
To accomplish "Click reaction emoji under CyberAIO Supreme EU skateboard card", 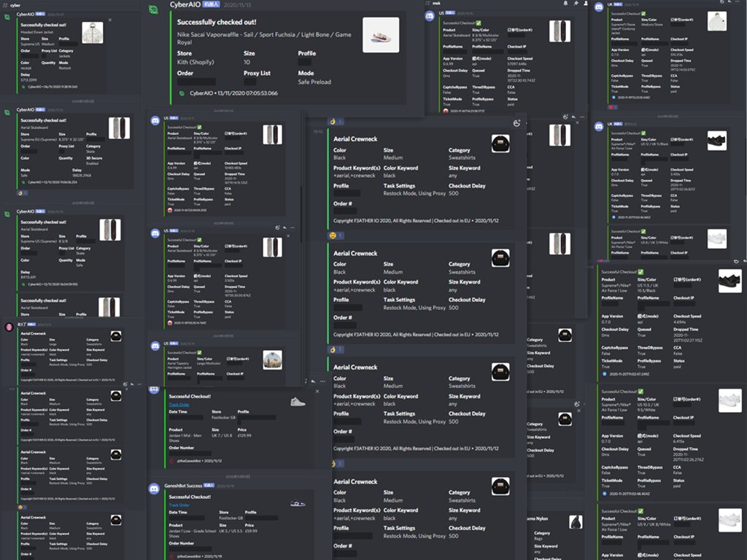I will pyautogui.click(x=23, y=192).
